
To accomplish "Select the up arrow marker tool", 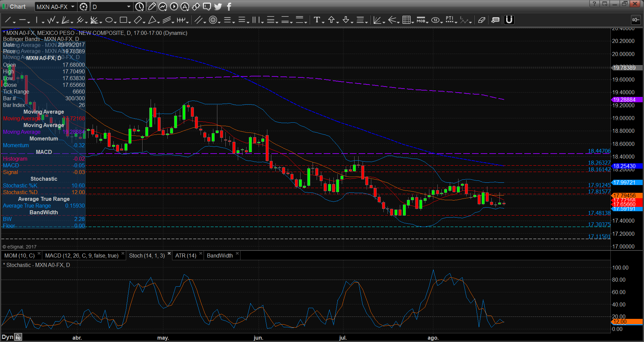I will pos(331,20).
